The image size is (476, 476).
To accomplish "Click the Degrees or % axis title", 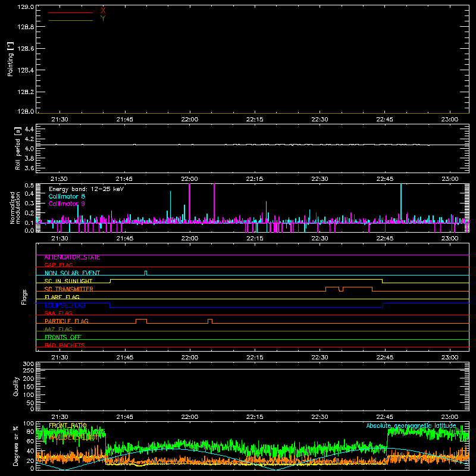I will [x=15, y=446].
